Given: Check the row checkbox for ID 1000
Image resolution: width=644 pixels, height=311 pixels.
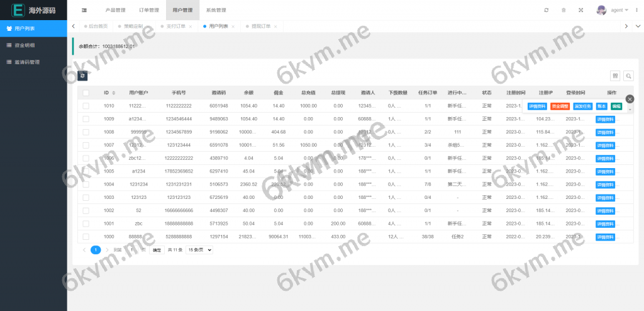Looking at the screenshot, I should [x=86, y=237].
